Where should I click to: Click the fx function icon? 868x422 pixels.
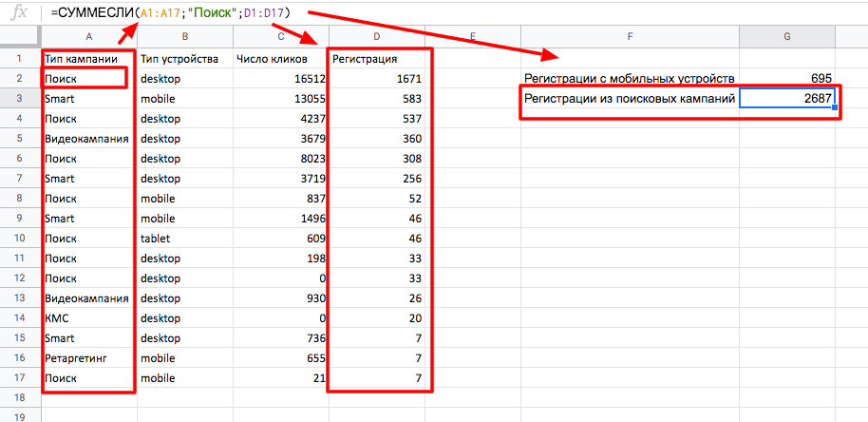tap(17, 12)
